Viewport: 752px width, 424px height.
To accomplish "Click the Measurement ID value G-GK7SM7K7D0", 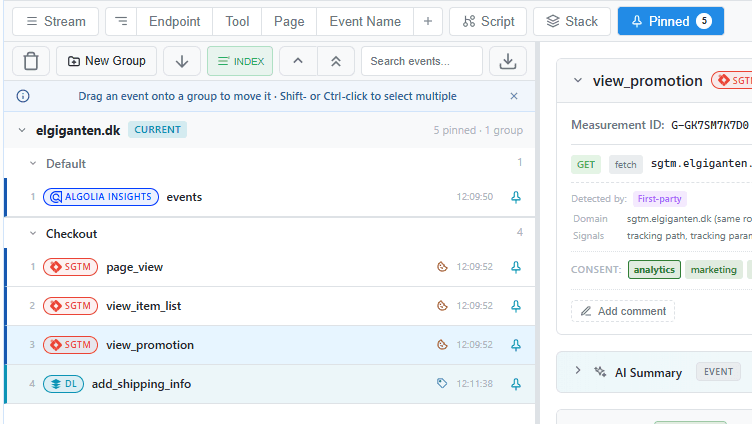I will (709, 125).
